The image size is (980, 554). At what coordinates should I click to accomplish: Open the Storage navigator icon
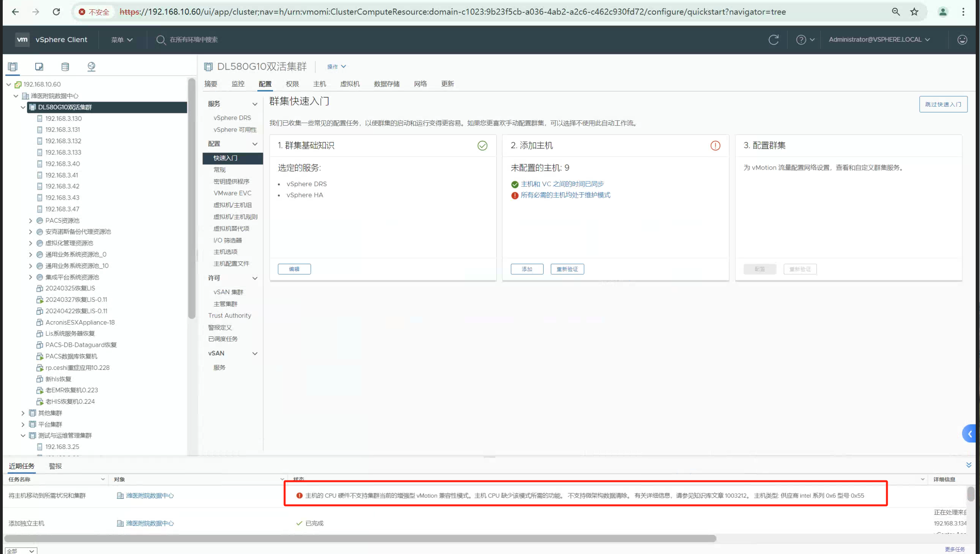(65, 67)
